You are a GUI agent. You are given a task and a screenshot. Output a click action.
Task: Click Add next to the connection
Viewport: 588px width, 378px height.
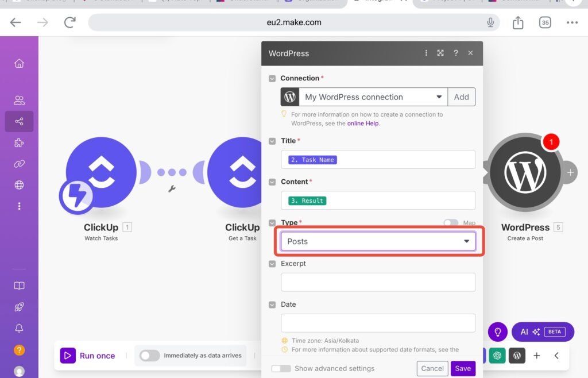(x=461, y=97)
